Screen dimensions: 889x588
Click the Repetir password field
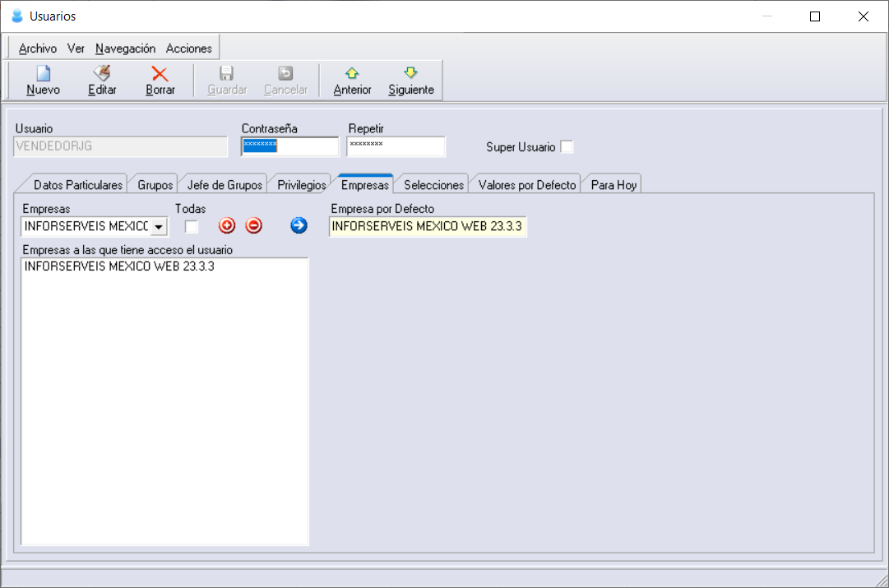click(396, 146)
